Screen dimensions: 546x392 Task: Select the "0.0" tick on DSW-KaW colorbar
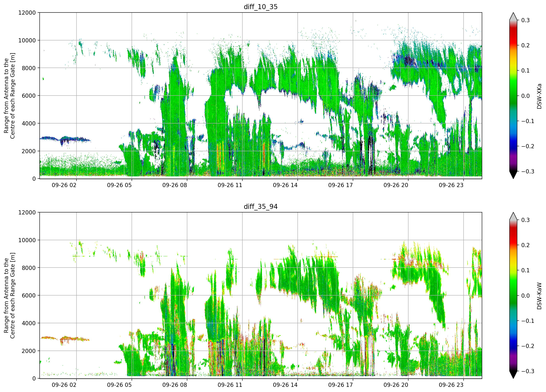click(x=526, y=296)
